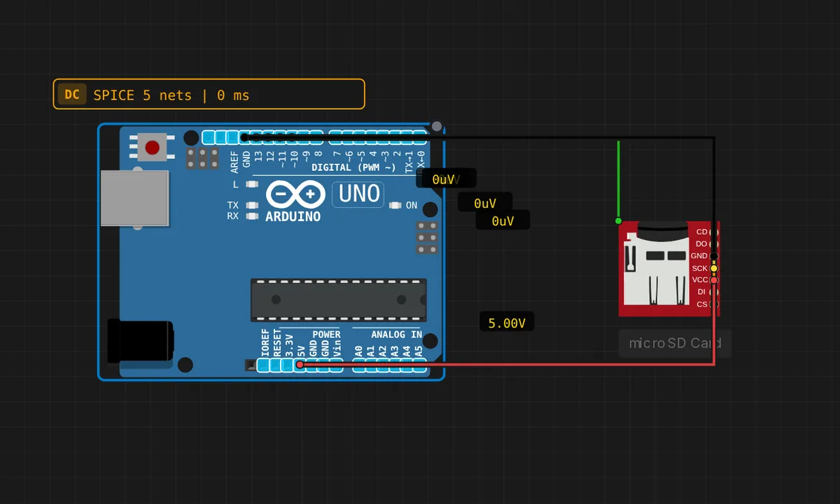
Task: Click the topmost 0uV voltage label
Action: [x=446, y=179]
